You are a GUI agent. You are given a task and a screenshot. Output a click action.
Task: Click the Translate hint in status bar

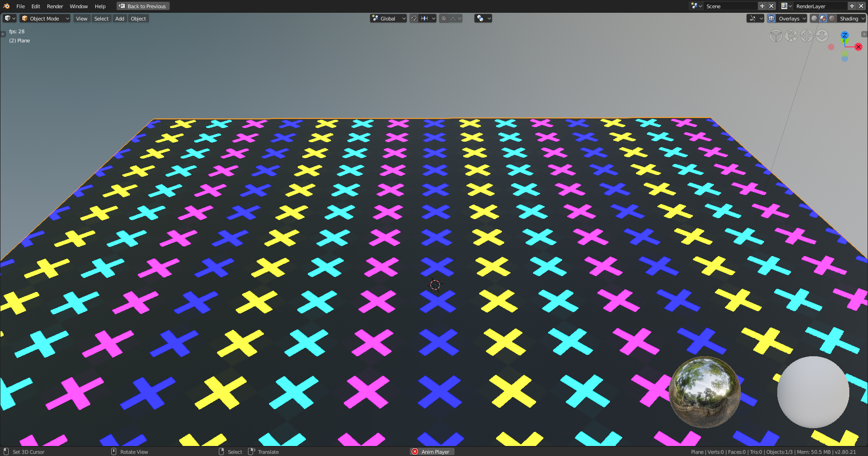(268, 452)
